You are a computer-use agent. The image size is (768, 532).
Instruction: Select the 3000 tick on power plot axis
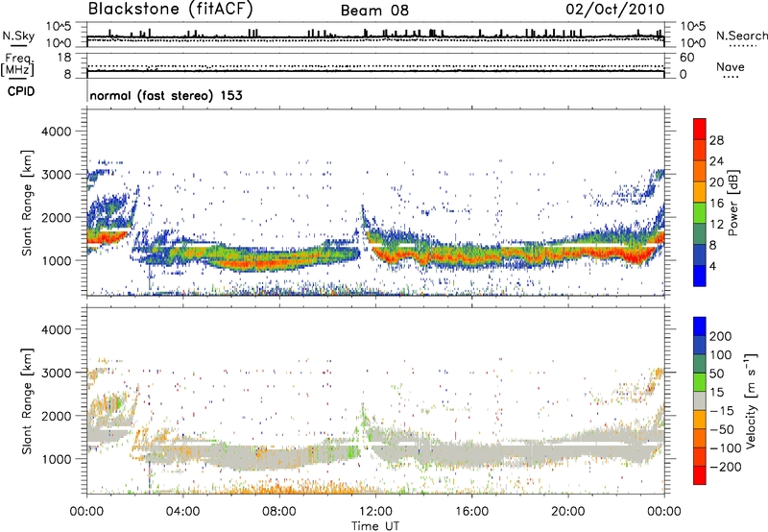click(x=57, y=175)
